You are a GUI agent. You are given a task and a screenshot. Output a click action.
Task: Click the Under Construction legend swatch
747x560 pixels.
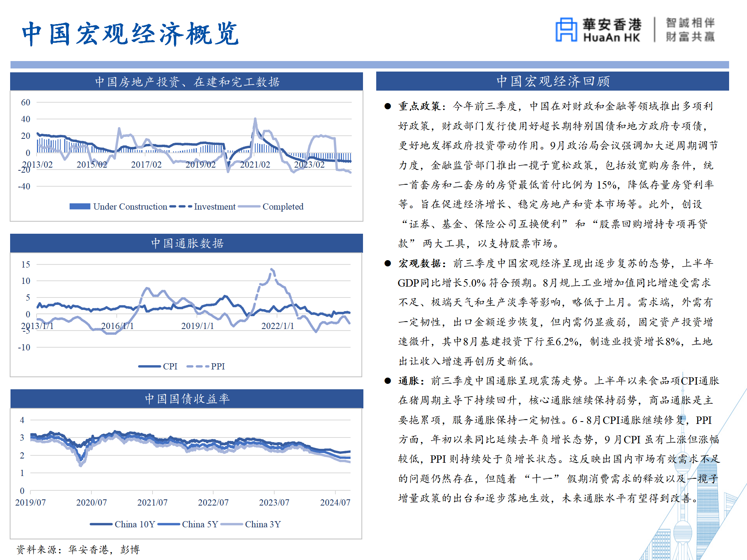point(80,206)
